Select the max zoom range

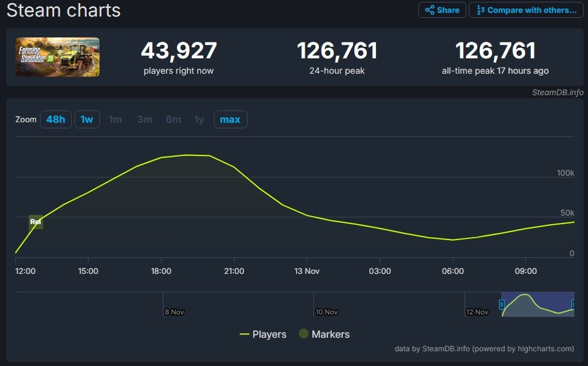(230, 119)
